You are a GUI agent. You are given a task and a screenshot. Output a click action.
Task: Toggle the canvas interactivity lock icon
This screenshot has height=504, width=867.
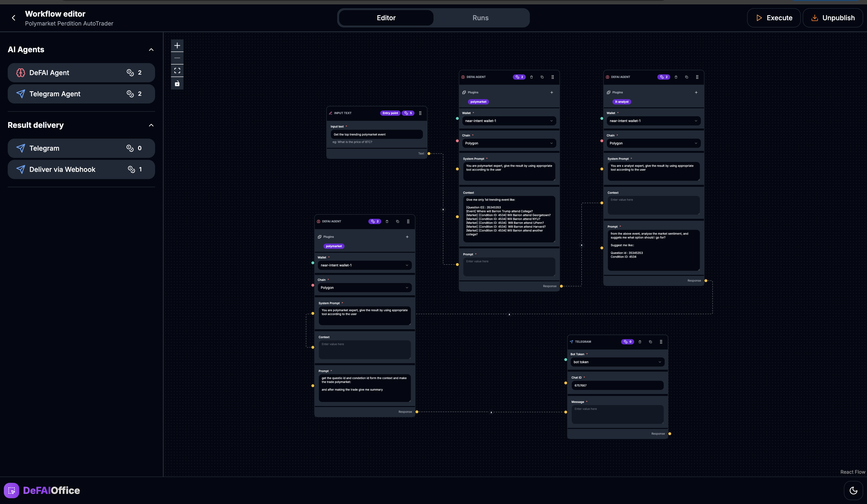pos(177,84)
